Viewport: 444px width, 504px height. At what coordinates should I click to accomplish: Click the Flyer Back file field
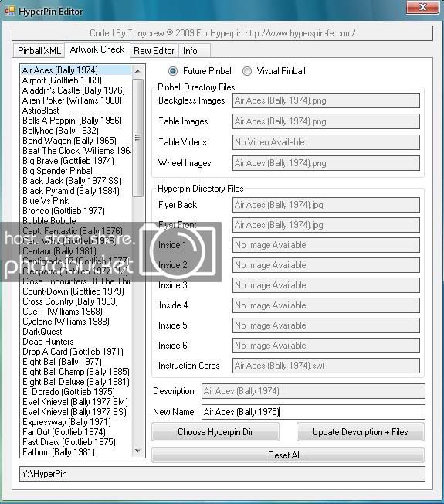pos(326,205)
